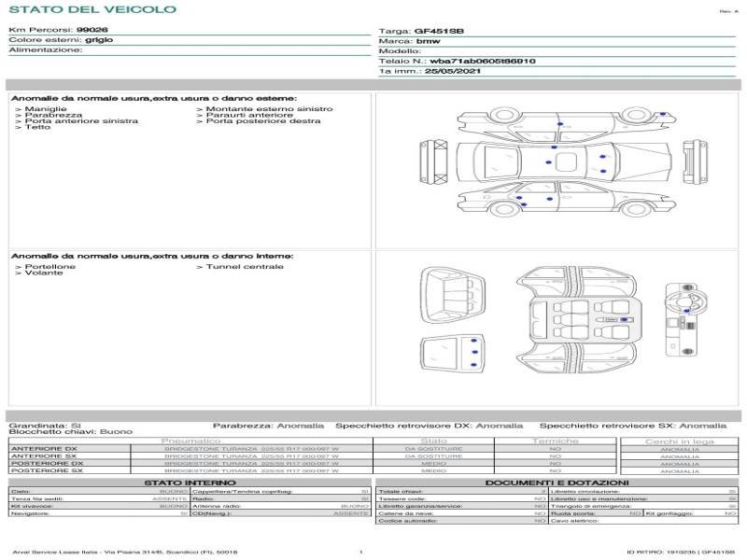Click the Targa value GF451SB
The height and width of the screenshot is (560, 747).
[438, 32]
